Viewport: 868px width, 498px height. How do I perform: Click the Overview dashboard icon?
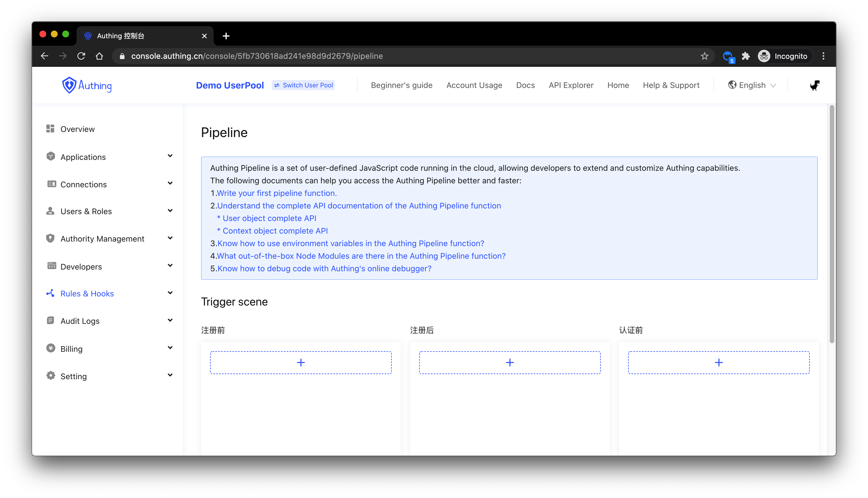coord(50,128)
